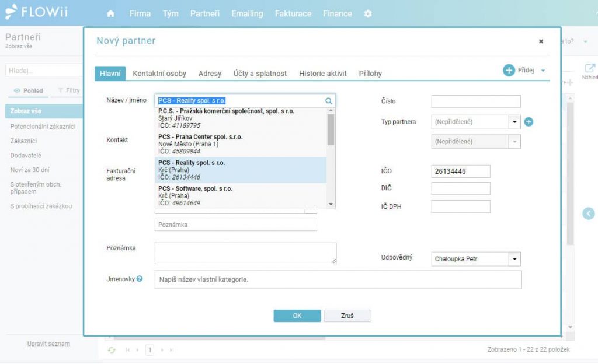Screen dimensions: 598x364
Task: Select suggestion PCS - Praha Center spol. s.r.o.
Action: 241,144
